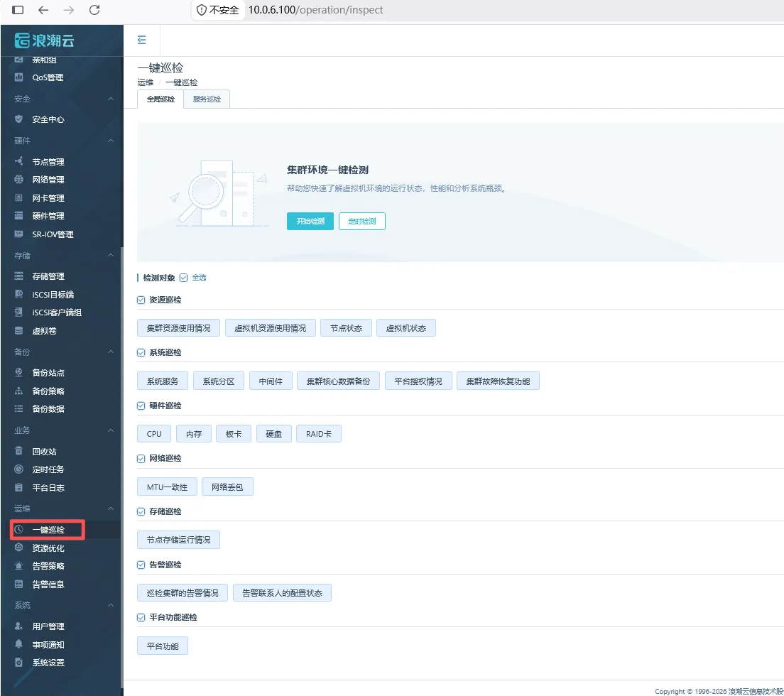
Task: Click the 开始检测 button
Action: tap(310, 221)
